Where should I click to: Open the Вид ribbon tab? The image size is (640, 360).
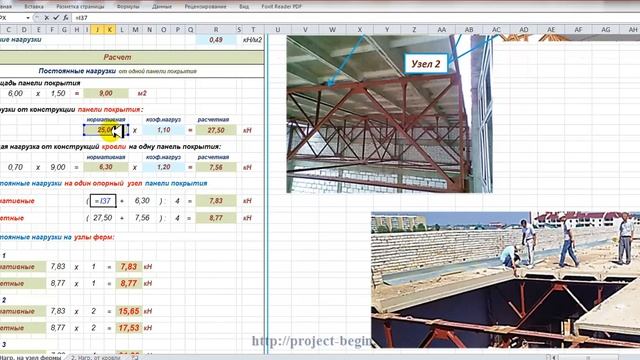[244, 7]
